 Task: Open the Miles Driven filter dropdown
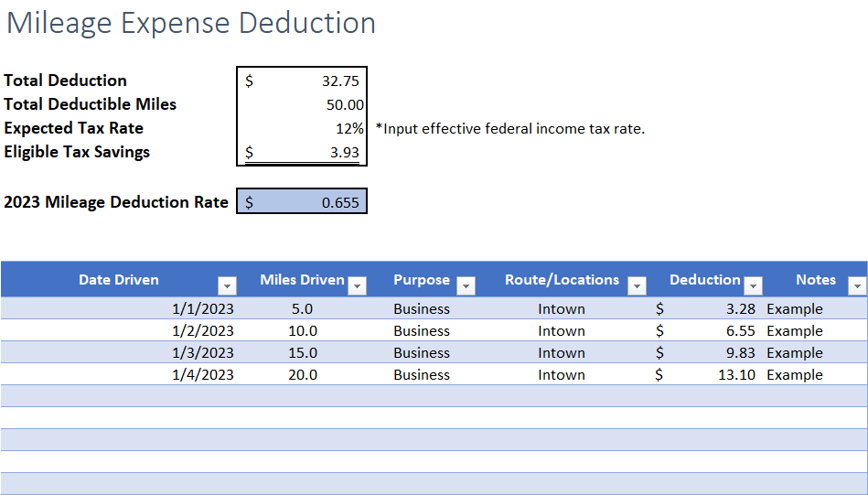coord(357,285)
